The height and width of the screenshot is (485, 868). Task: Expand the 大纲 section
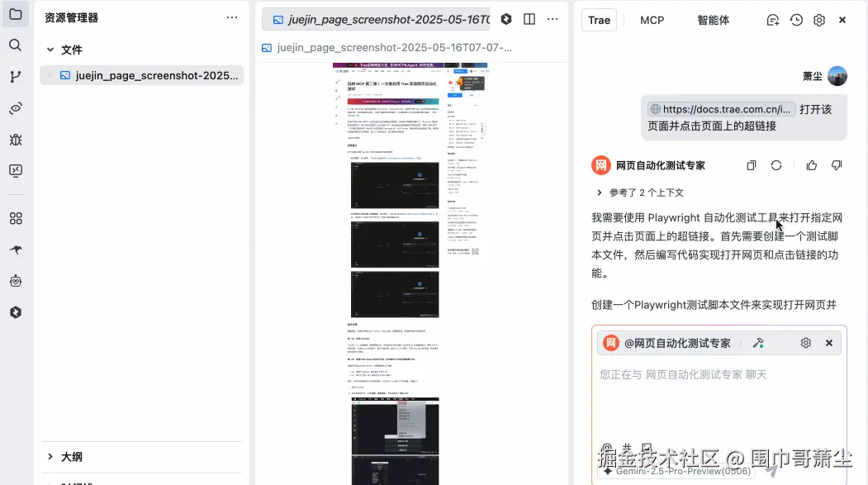[x=50, y=457]
